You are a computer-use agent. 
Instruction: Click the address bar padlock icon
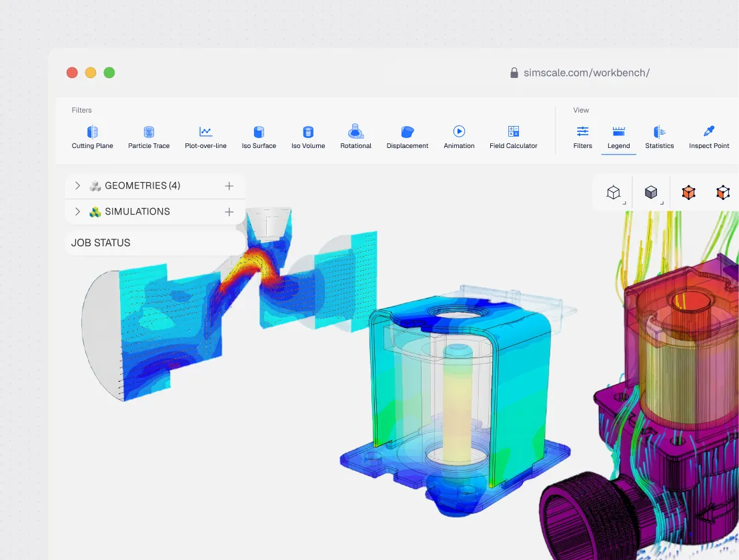514,73
